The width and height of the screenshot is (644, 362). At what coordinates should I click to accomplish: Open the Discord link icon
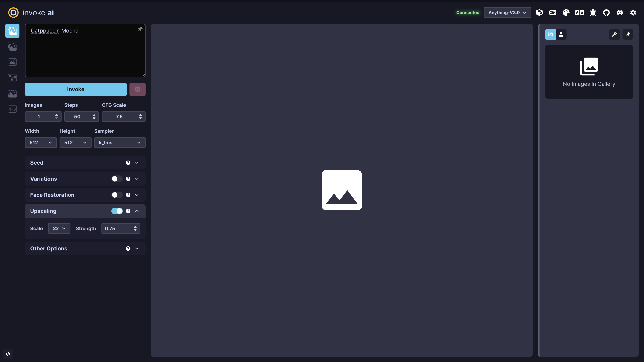[x=620, y=13]
